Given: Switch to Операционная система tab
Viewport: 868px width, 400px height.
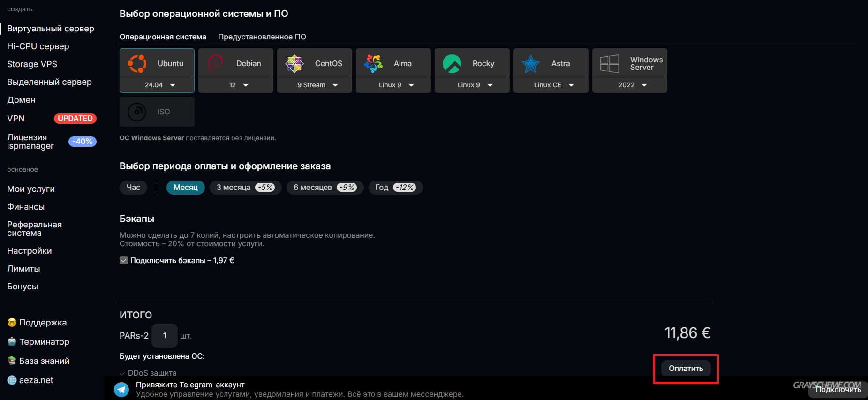Looking at the screenshot, I should (163, 37).
